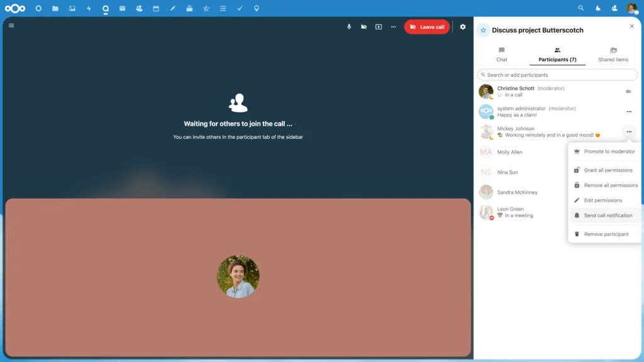
Task: Select Nina Sun participant row
Action: 523,172
